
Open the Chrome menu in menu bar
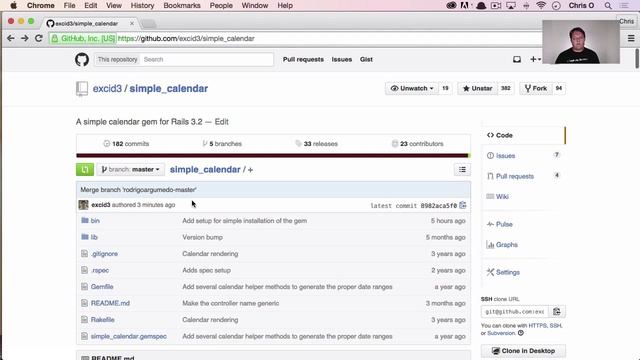click(40, 6)
